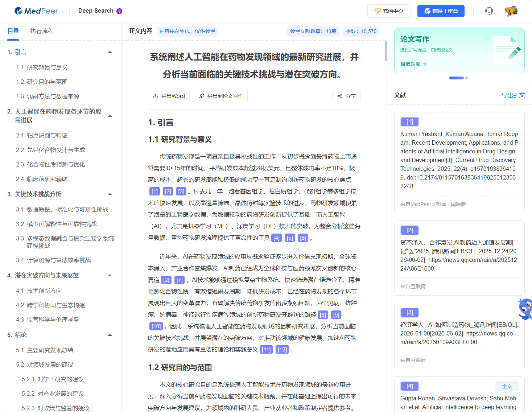Open the Deep Search help question icon
Viewport: 532px width, 412px height.
(x=119, y=11)
